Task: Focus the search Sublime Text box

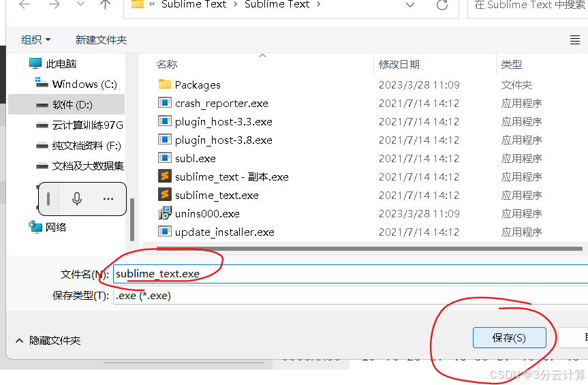Action: click(528, 7)
